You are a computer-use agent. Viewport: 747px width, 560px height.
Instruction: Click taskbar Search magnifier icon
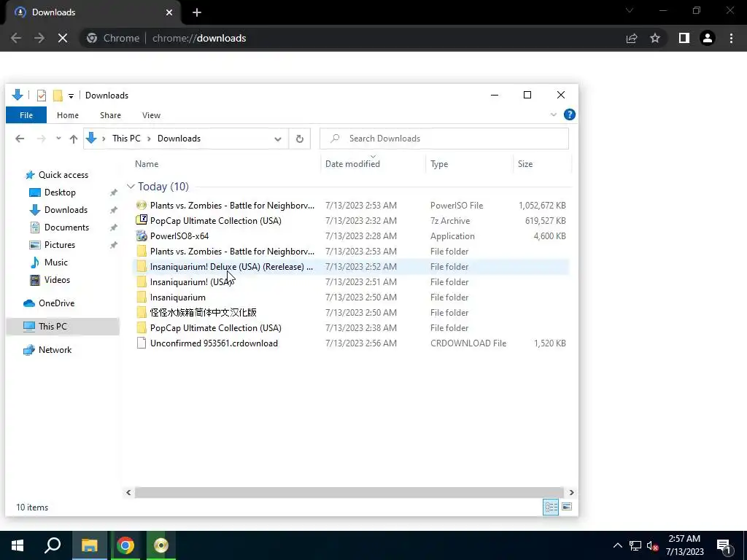(x=53, y=545)
